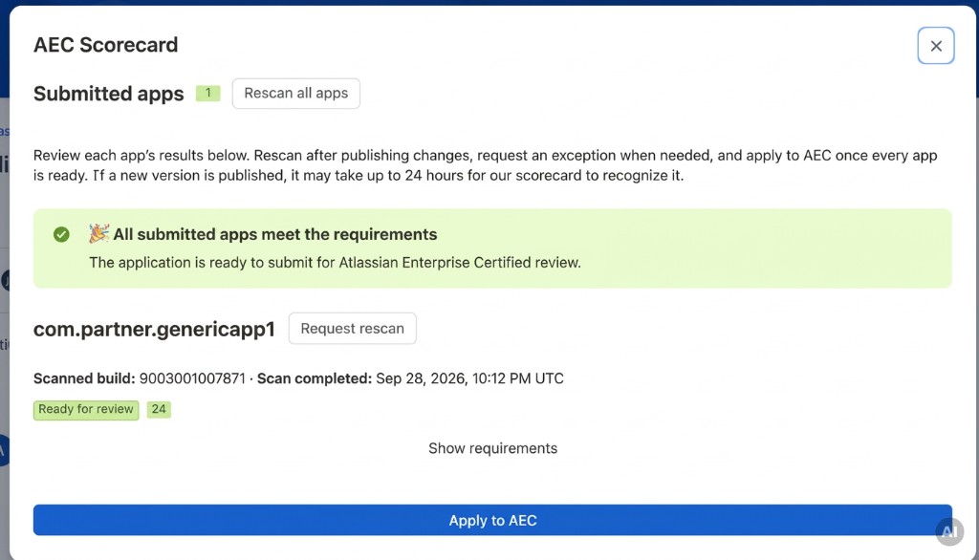Click the submitted apps count badge 1

pos(207,93)
